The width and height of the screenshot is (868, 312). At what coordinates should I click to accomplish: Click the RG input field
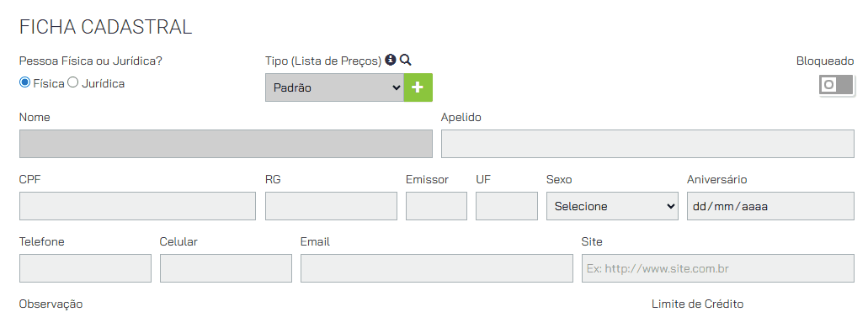click(x=331, y=206)
